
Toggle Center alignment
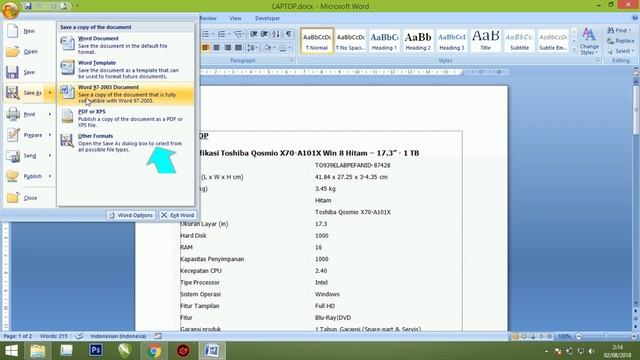216,48
